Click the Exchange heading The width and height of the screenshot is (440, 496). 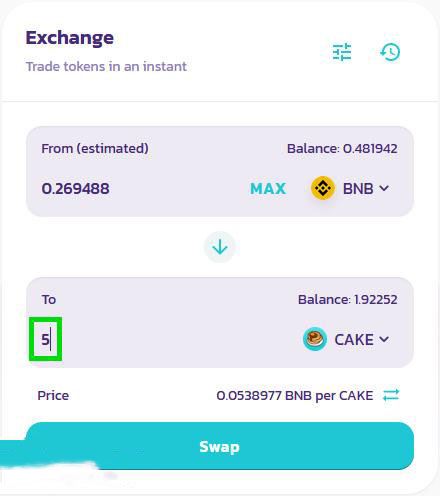click(x=70, y=38)
